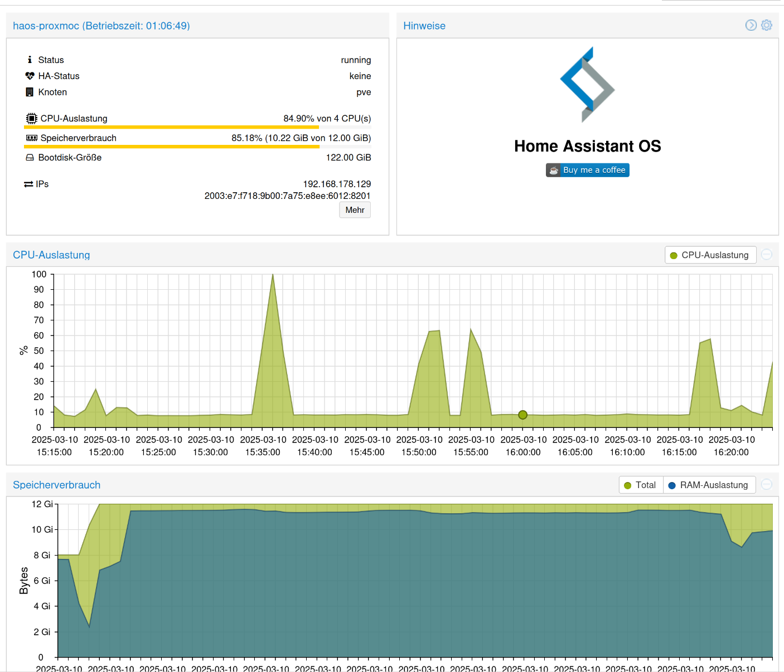
Task: Toggle the CPU-Auslastung legend series
Action: point(710,255)
